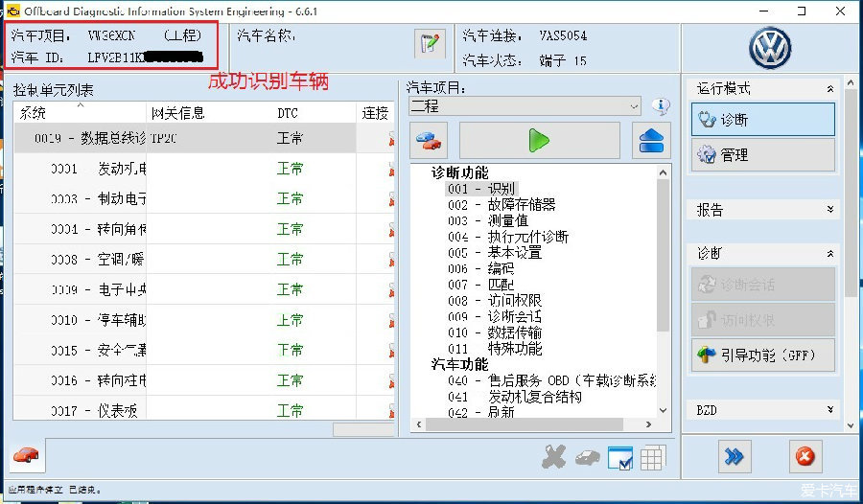Click the grid table icon in bottom toolbar
The width and height of the screenshot is (863, 504).
(x=653, y=457)
